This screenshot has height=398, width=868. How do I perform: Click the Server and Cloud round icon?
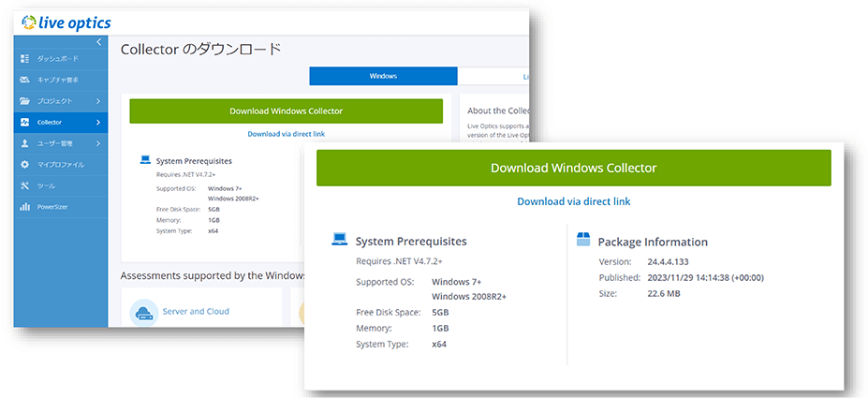click(x=144, y=312)
